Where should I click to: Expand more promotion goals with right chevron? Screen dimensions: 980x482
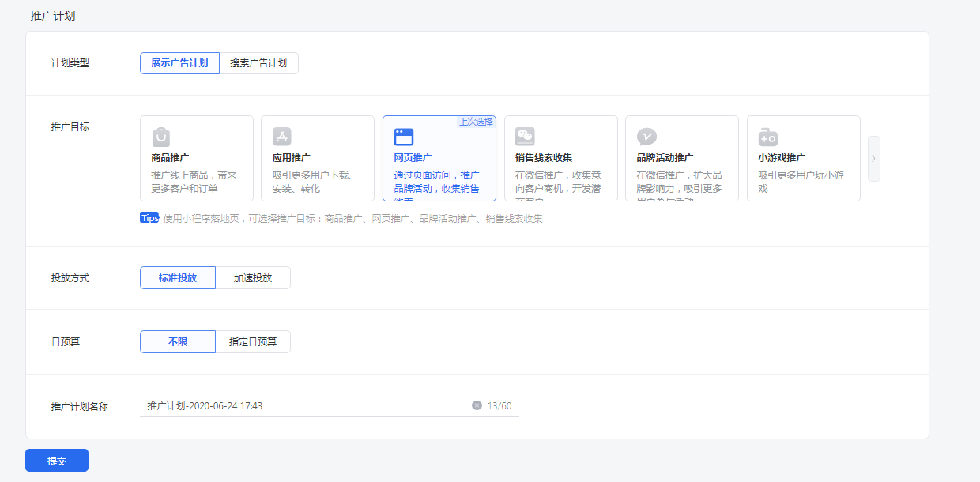pyautogui.click(x=873, y=158)
